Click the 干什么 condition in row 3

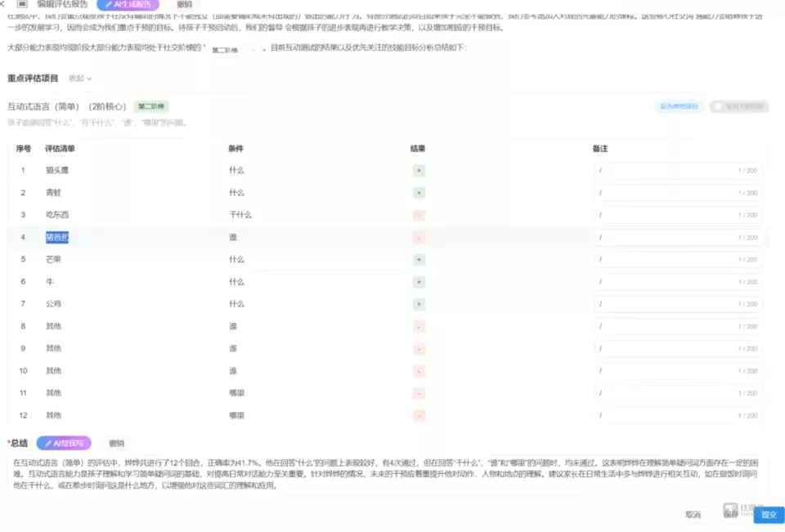click(240, 215)
